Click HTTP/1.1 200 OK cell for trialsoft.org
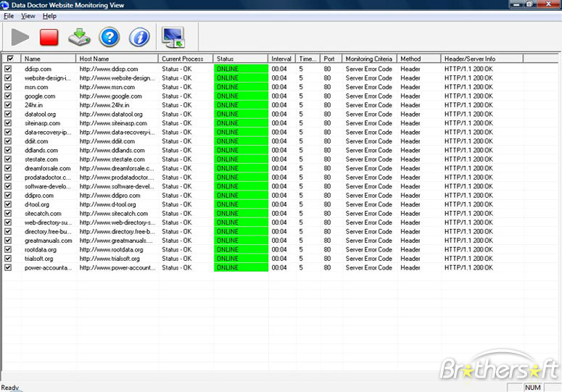This screenshot has width=562, height=392. 468,259
